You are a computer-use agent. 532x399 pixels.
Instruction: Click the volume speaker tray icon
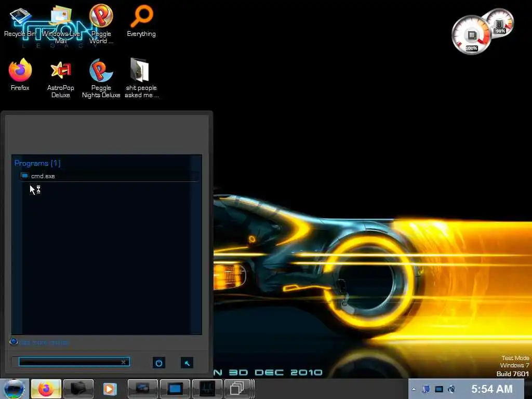[x=451, y=389]
